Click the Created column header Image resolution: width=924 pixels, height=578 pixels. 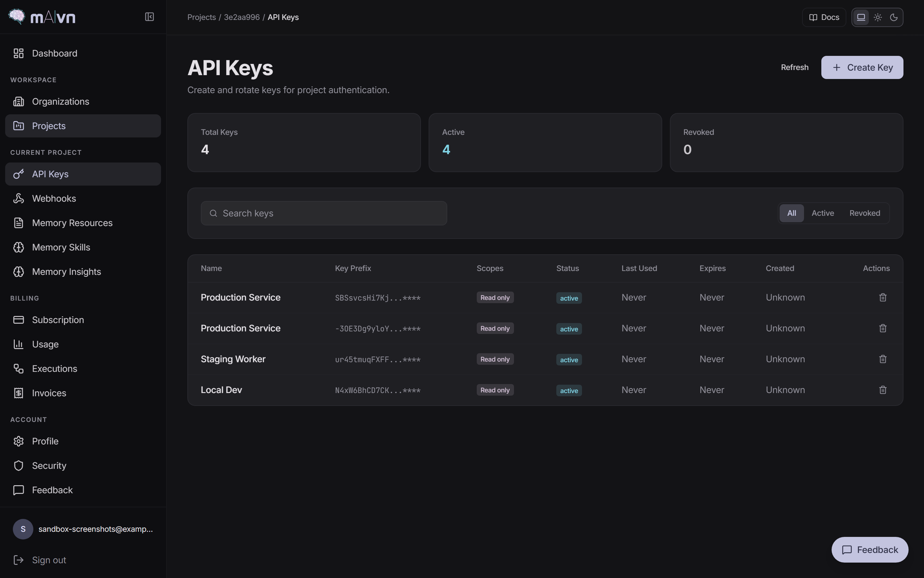pos(780,268)
